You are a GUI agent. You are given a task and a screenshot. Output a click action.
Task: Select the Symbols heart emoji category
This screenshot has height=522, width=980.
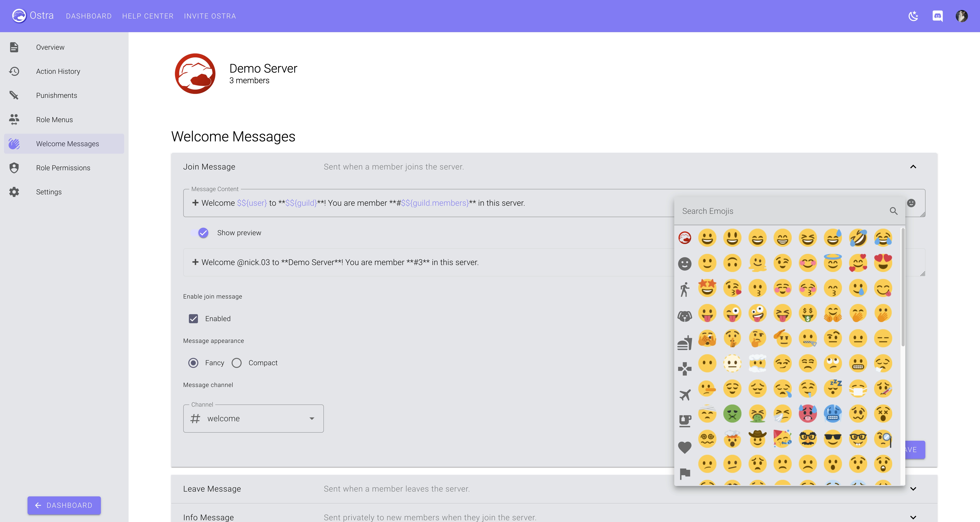tap(685, 448)
